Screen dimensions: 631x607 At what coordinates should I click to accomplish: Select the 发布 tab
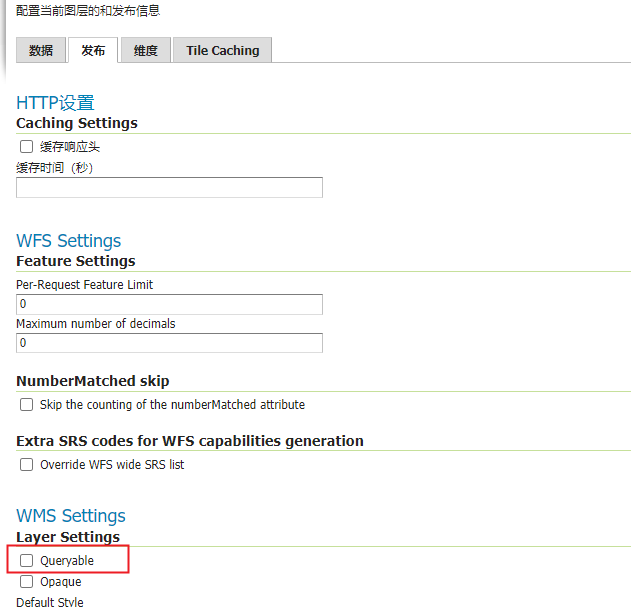93,50
